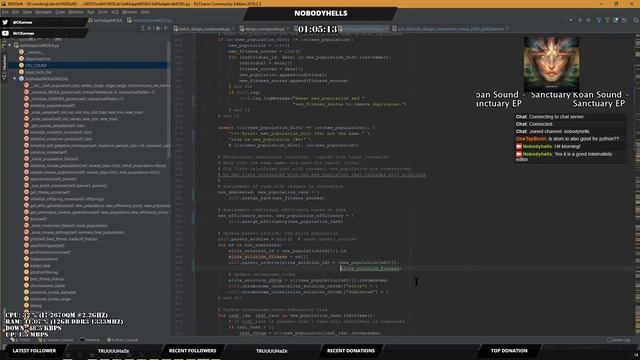
Task: Toggle code fold at 'if self.log' line
Action: tap(194, 98)
